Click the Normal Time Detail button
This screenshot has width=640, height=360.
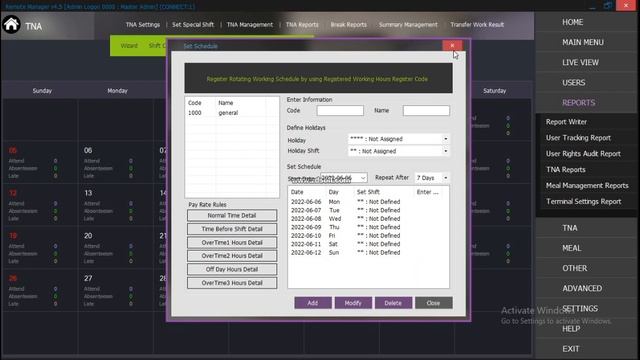click(232, 216)
